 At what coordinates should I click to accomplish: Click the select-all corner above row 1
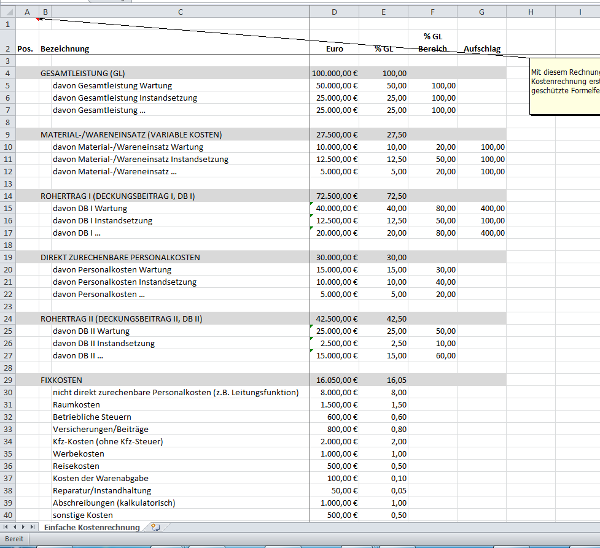click(7, 10)
